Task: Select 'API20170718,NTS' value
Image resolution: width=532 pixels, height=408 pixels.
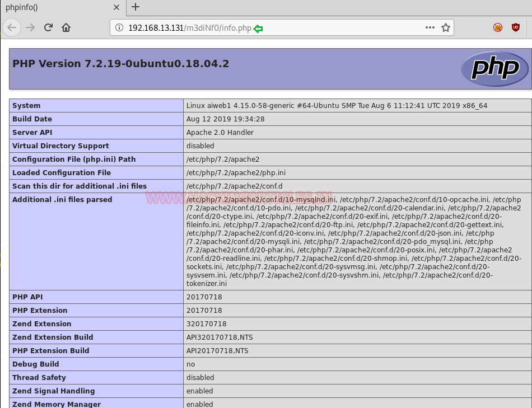Action: (x=217, y=350)
